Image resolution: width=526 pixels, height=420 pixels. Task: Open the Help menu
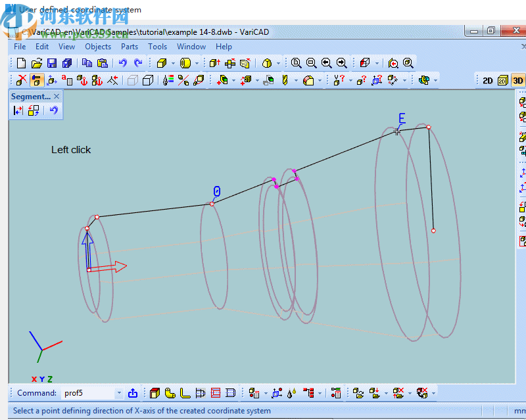tap(224, 47)
